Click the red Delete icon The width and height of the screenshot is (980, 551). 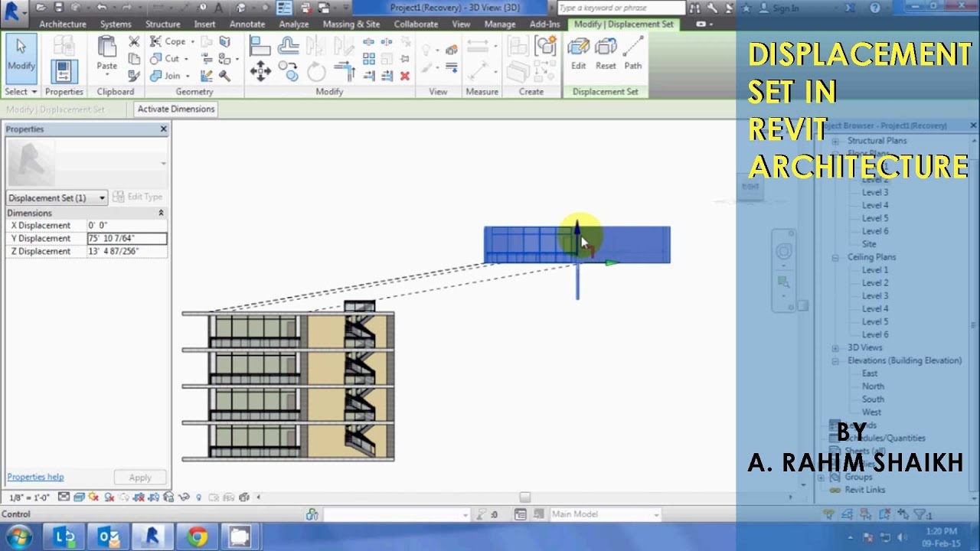coord(404,76)
